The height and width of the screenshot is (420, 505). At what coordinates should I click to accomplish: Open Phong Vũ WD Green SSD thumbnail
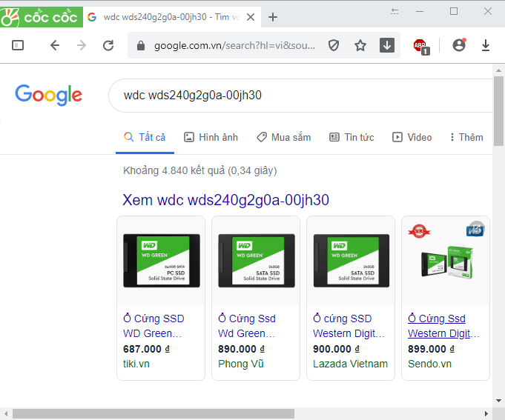[x=257, y=261]
